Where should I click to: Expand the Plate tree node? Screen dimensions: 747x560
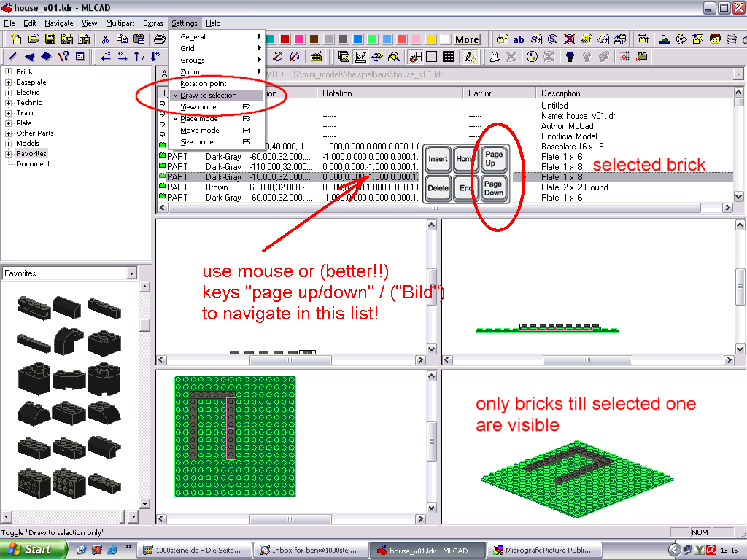click(x=8, y=123)
